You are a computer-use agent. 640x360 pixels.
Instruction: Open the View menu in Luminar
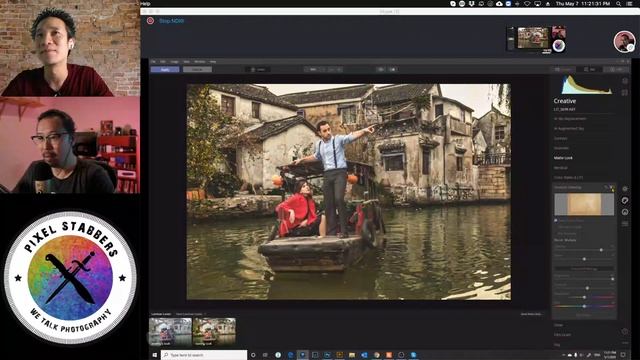click(x=187, y=62)
